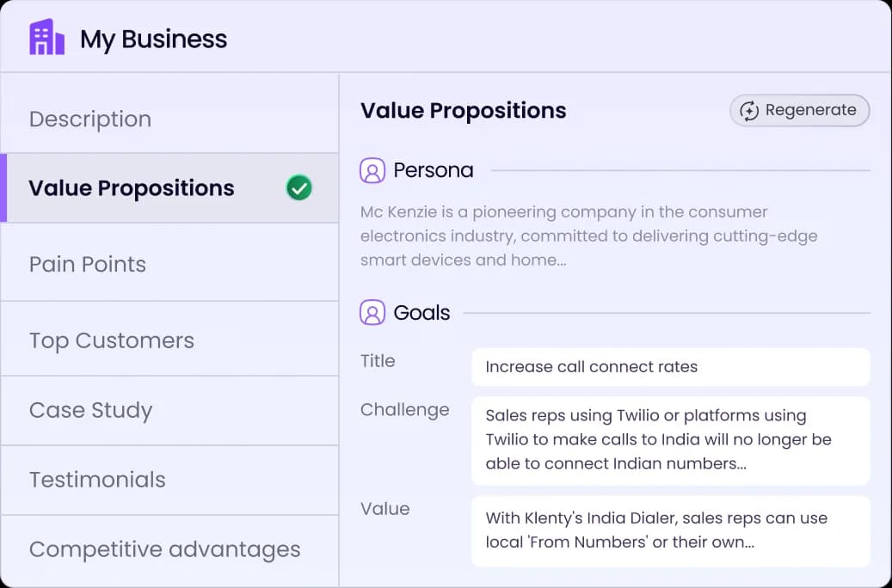Click the My Business building logo
The height and width of the screenshot is (588, 892).
47,37
